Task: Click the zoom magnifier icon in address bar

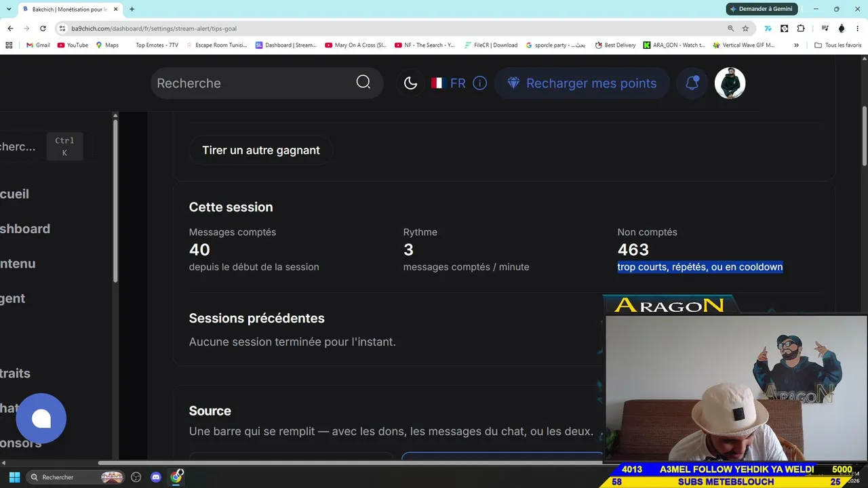Action: pyautogui.click(x=730, y=28)
